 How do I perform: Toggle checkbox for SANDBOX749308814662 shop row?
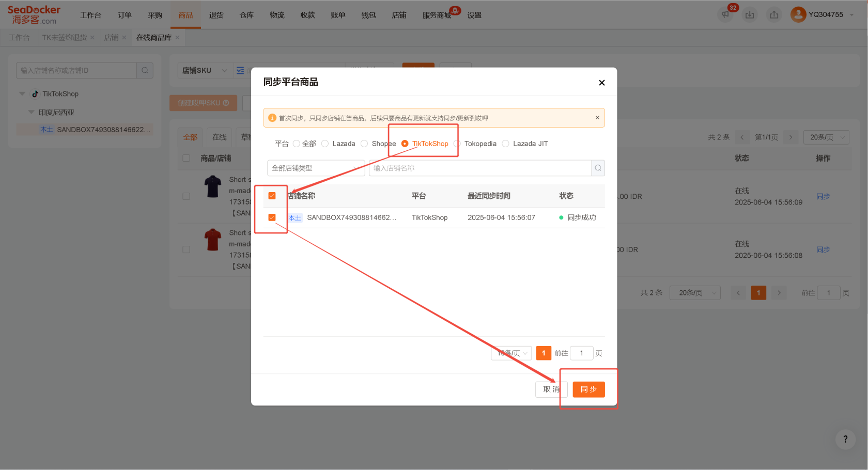point(272,217)
